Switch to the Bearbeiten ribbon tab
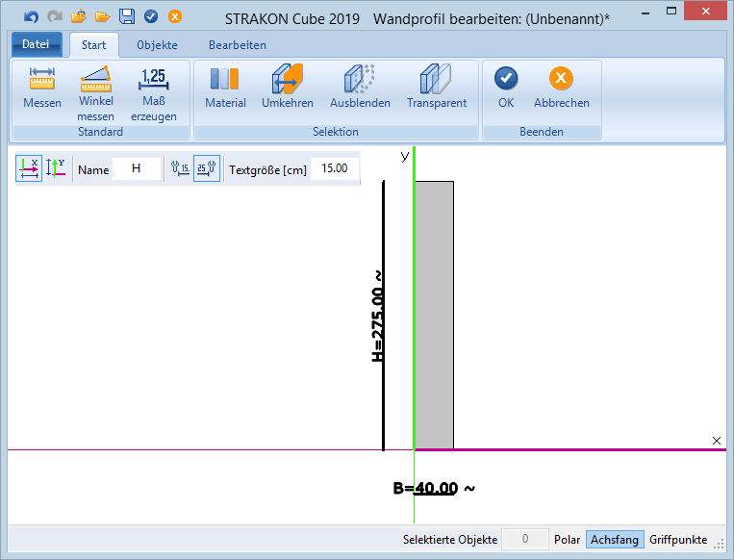The width and height of the screenshot is (734, 560). point(238,45)
